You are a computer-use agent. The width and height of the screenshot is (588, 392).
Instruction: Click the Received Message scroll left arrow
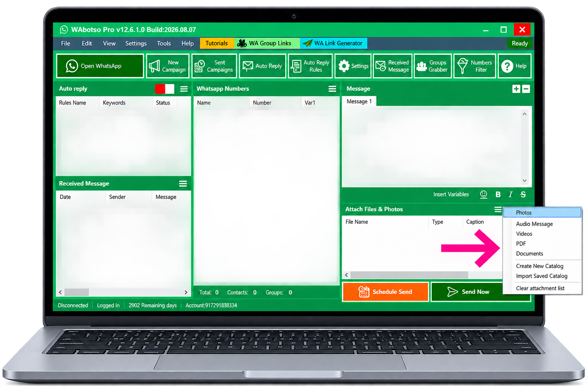click(x=60, y=292)
